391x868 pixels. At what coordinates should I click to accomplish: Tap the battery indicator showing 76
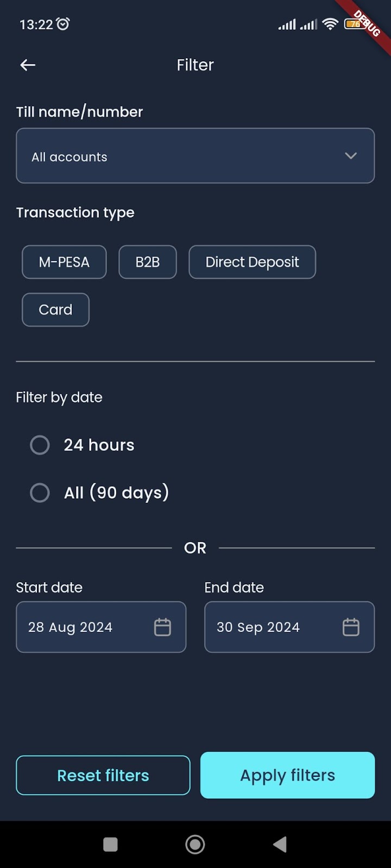354,25
